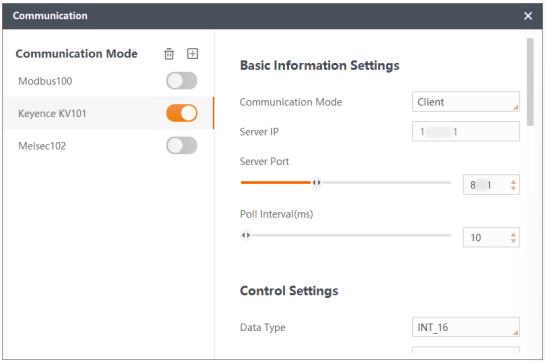Screen dimensions: 545x362
Task: Select the Modbus100 entry
Action: (x=45, y=81)
